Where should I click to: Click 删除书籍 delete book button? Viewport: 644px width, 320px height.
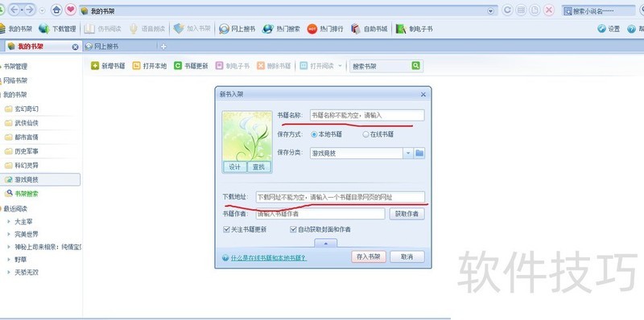point(274,66)
